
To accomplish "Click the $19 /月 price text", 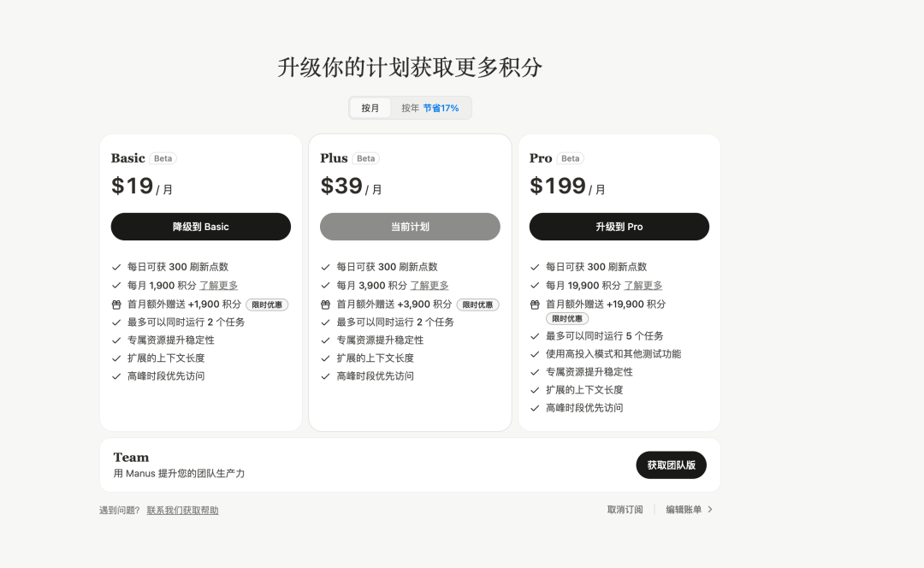I will (141, 186).
